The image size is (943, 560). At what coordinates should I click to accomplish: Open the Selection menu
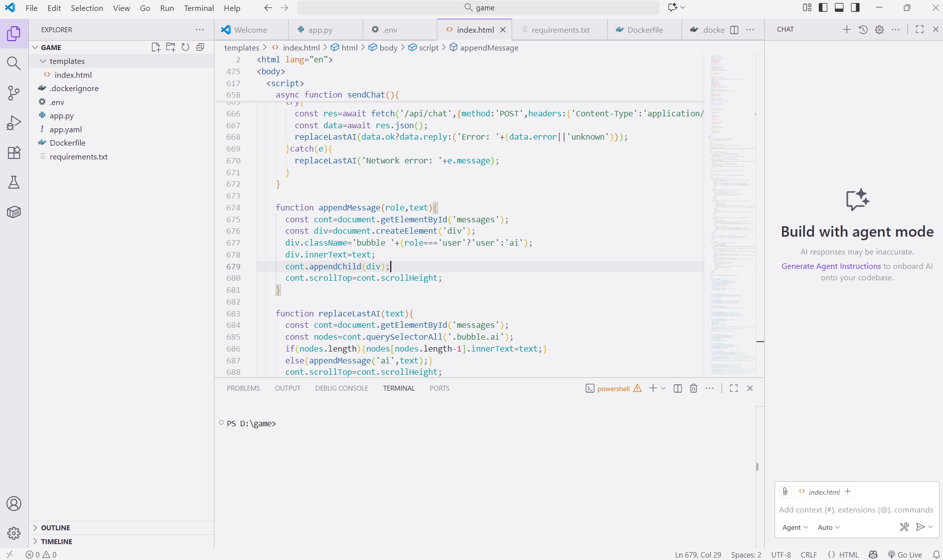[87, 8]
